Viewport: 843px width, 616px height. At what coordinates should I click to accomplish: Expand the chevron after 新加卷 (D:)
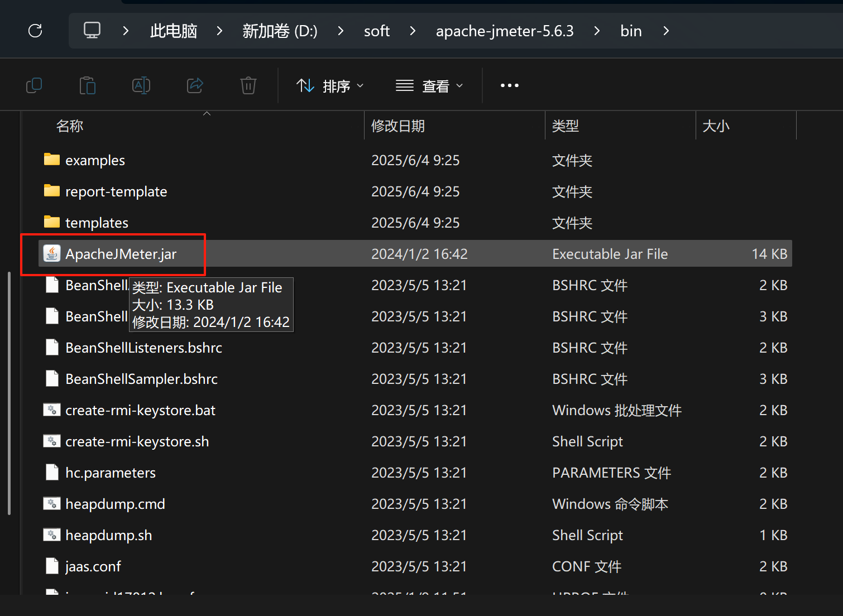pos(341,31)
